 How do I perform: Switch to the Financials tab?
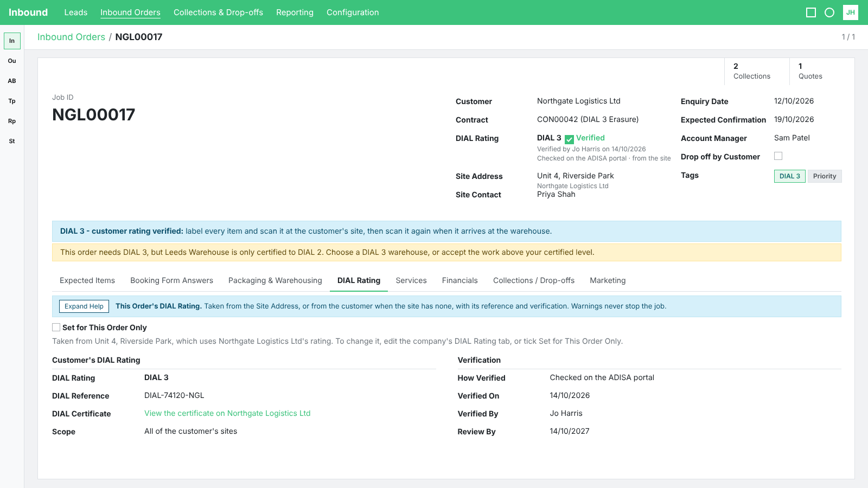point(459,280)
